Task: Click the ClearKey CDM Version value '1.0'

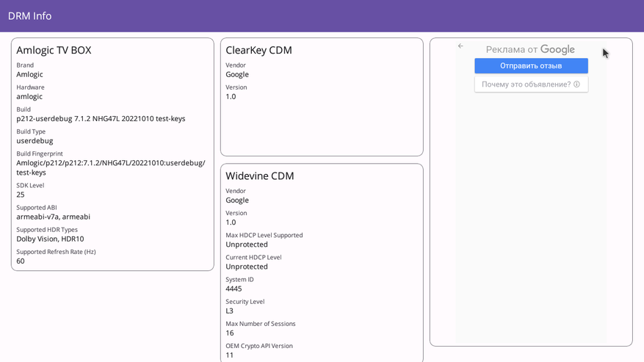Action: 231,97
